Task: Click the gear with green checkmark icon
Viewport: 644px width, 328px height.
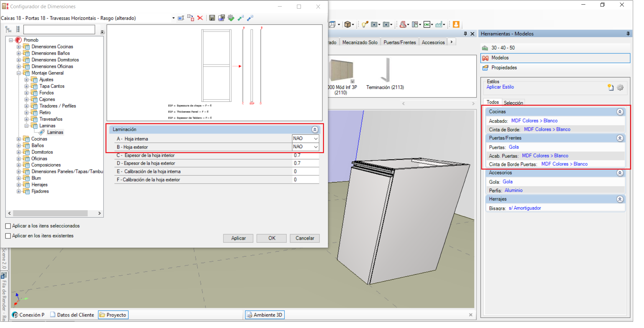Action: click(x=231, y=18)
